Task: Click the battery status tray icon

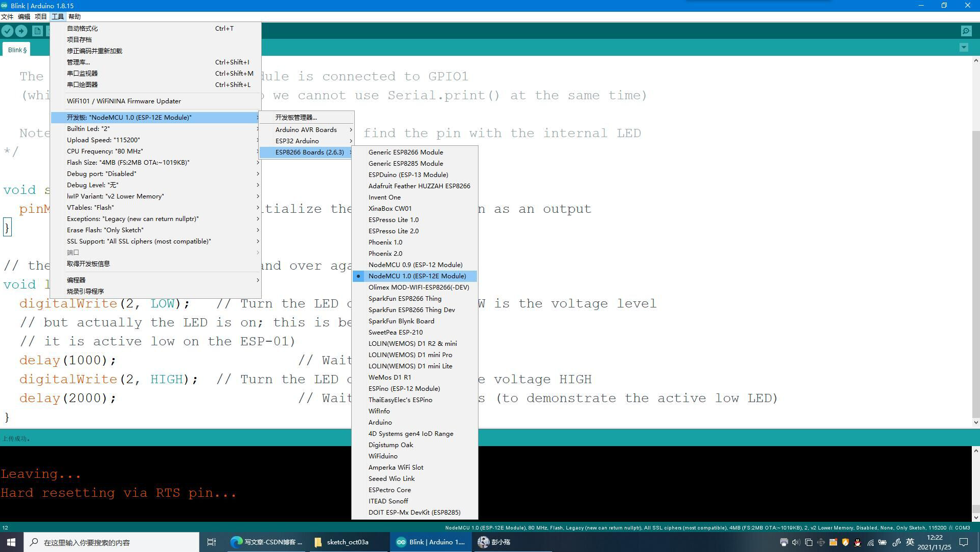Action: (882, 542)
